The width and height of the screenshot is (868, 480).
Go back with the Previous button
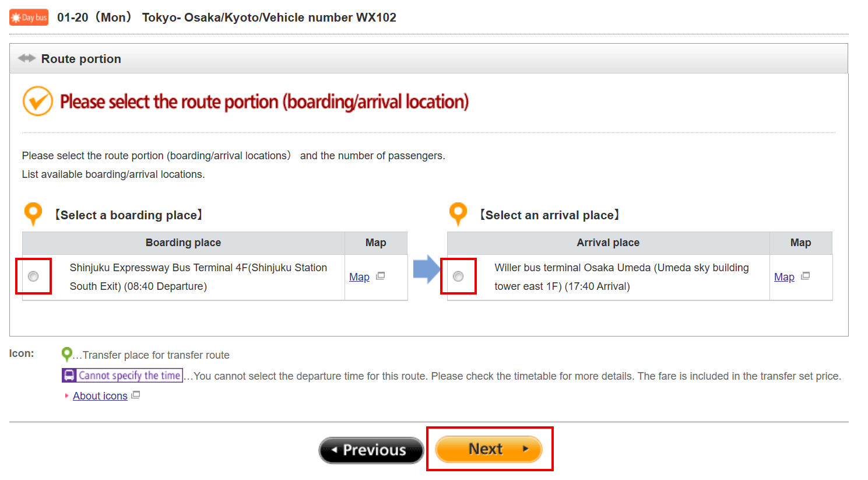[x=371, y=450]
